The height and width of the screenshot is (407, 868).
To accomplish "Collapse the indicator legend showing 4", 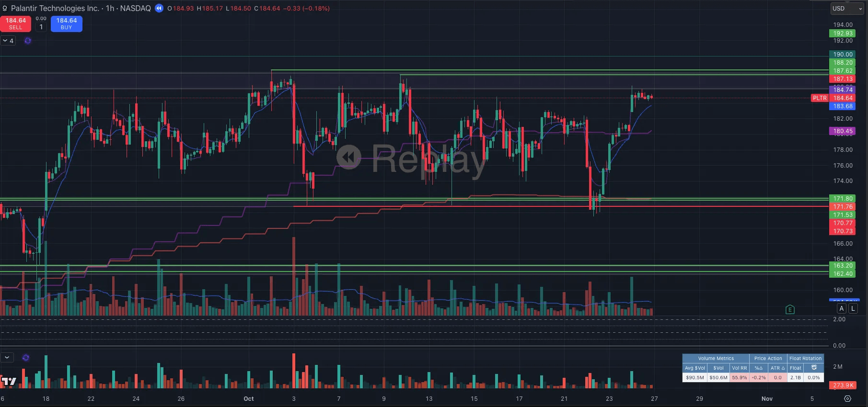I will pyautogui.click(x=8, y=41).
